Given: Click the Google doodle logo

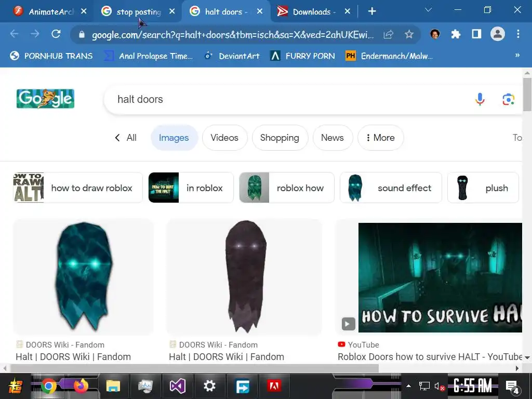Looking at the screenshot, I should pos(45,99).
